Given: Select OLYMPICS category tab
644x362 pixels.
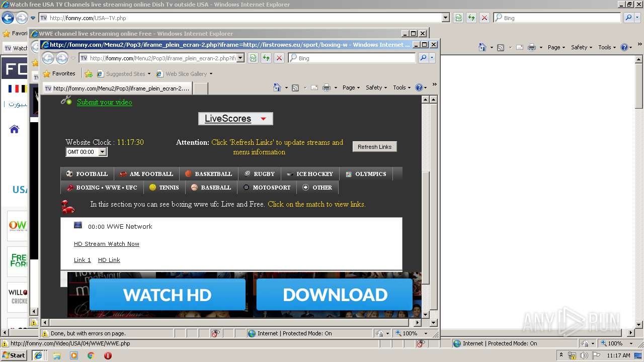Looking at the screenshot, I should pos(366,174).
